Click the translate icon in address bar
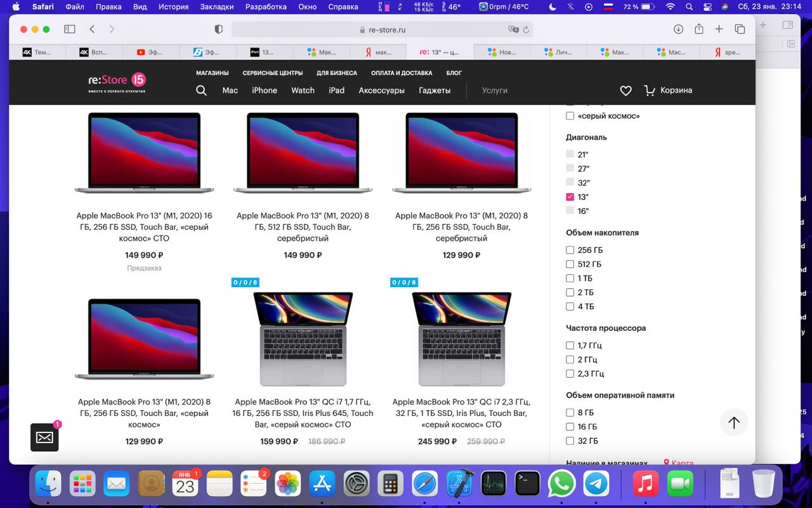 (513, 30)
